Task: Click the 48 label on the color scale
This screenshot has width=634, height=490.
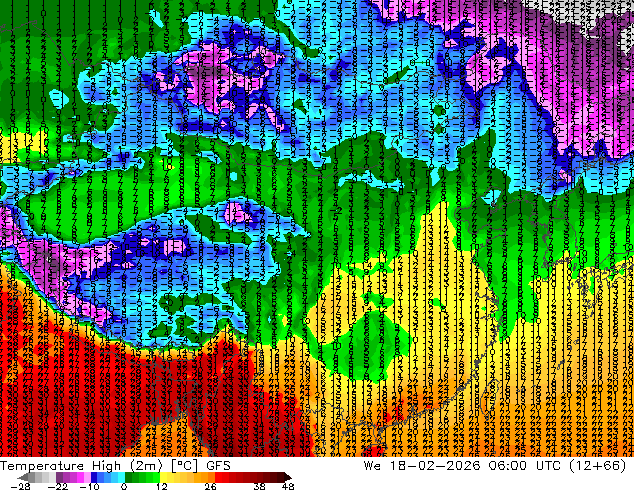Action: 288,486
